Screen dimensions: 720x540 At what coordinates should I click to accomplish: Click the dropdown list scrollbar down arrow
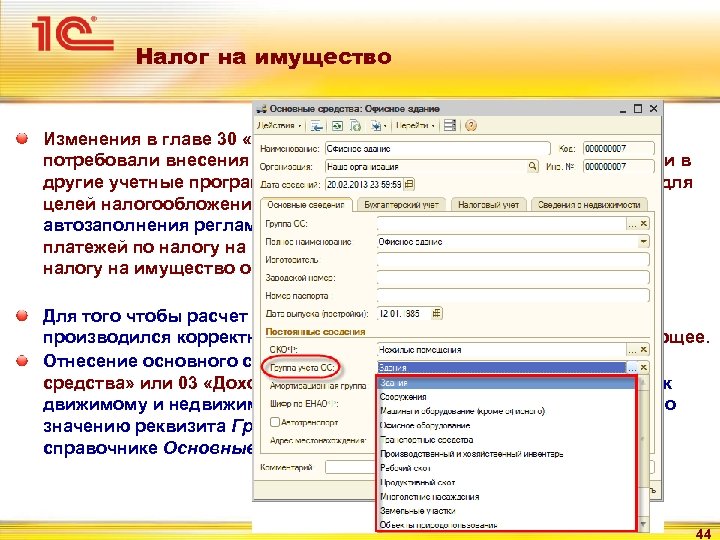(643, 524)
